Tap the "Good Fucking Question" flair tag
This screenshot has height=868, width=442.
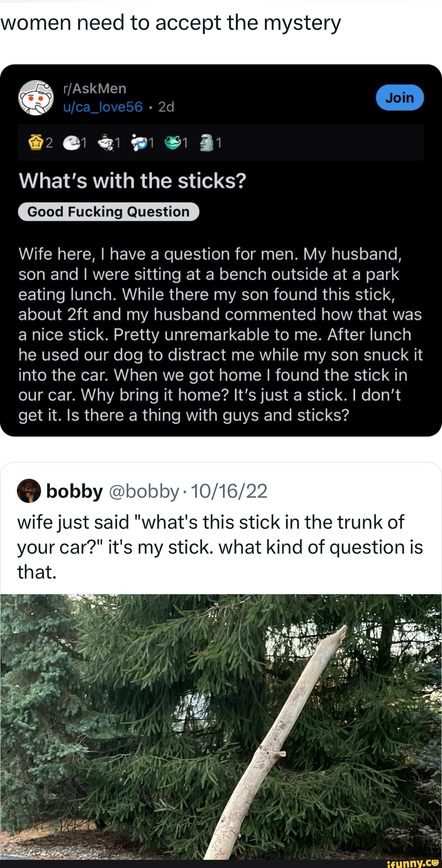click(108, 212)
